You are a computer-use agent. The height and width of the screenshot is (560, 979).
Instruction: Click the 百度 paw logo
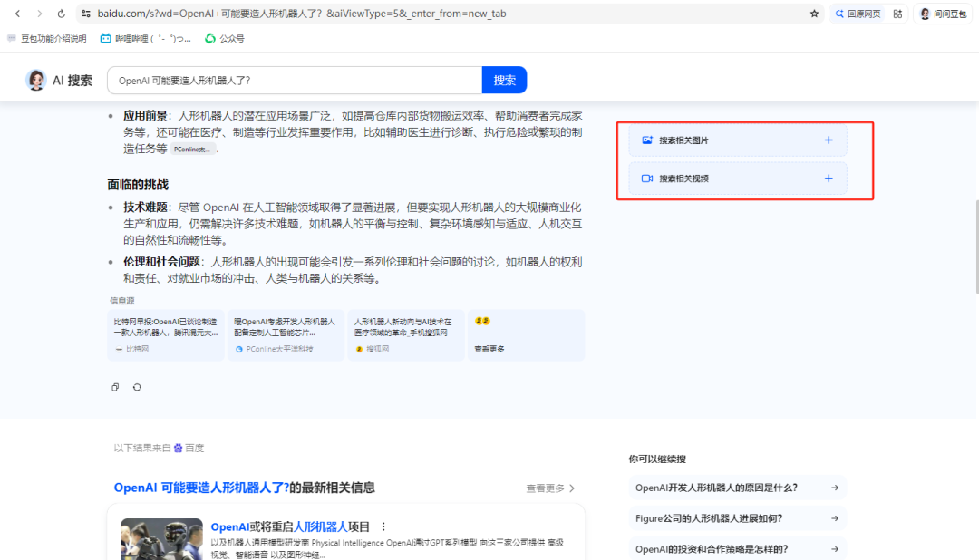click(x=179, y=448)
